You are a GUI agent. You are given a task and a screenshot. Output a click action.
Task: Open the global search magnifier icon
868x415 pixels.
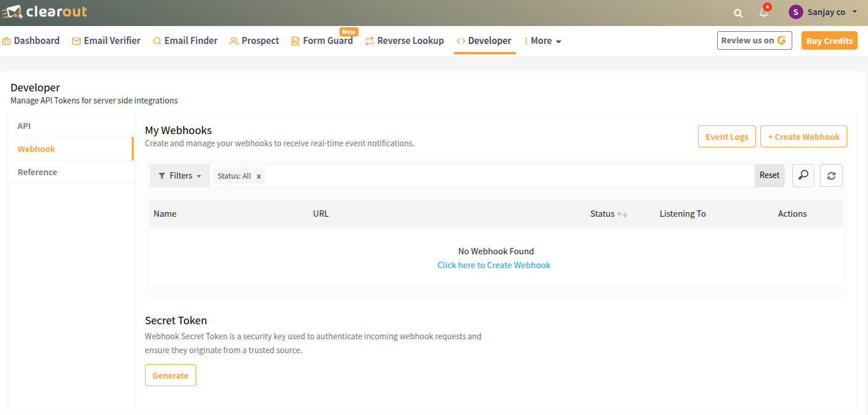[738, 12]
